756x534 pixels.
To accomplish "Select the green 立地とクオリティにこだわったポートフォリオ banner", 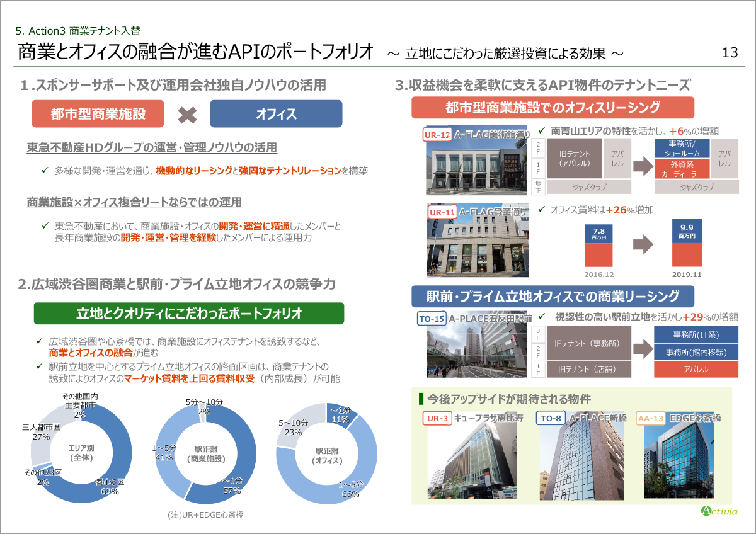I will pyautogui.click(x=188, y=313).
